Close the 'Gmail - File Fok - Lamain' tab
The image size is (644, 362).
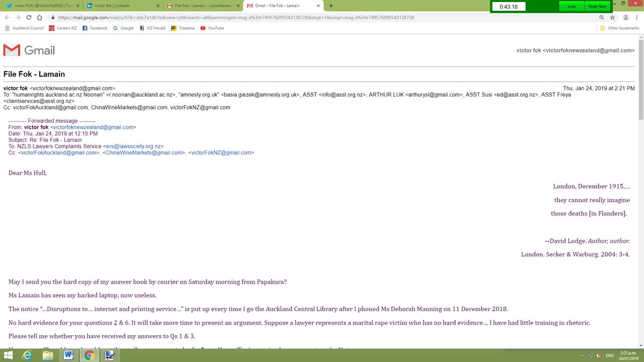click(319, 6)
